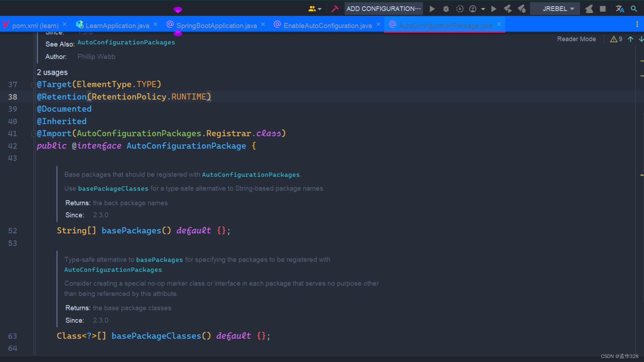
Task: Click the Profiler gauge icon
Action: pos(473,9)
